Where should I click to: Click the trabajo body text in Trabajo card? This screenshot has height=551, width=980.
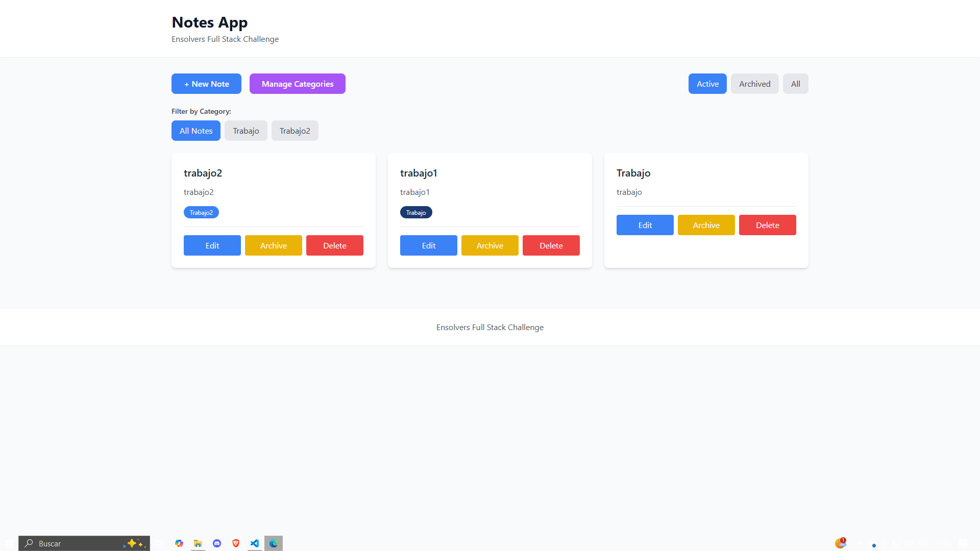coord(629,192)
